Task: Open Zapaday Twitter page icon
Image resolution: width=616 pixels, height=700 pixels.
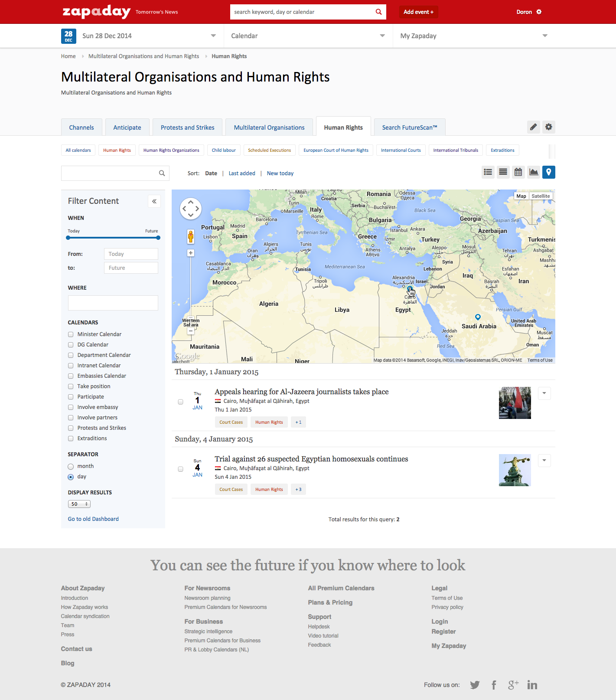Action: (x=475, y=685)
